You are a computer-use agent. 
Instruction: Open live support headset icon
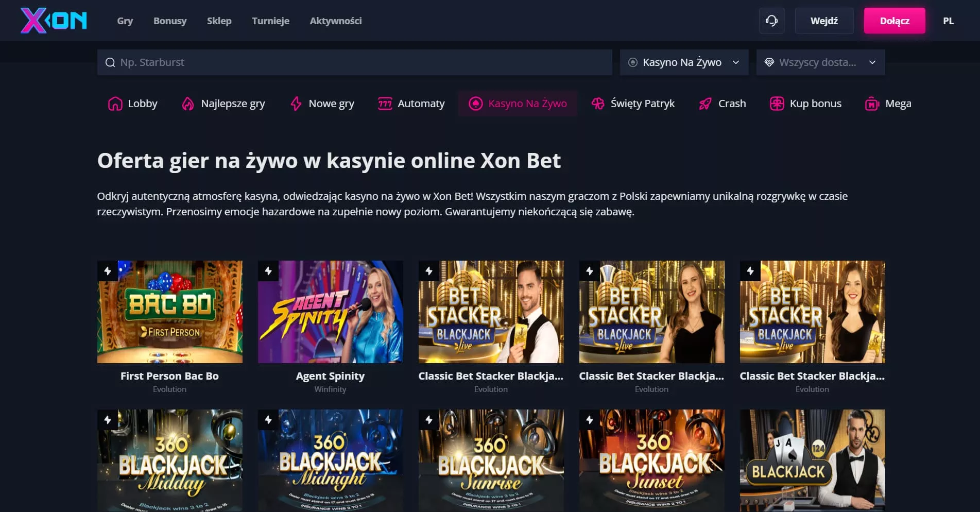[x=771, y=21]
